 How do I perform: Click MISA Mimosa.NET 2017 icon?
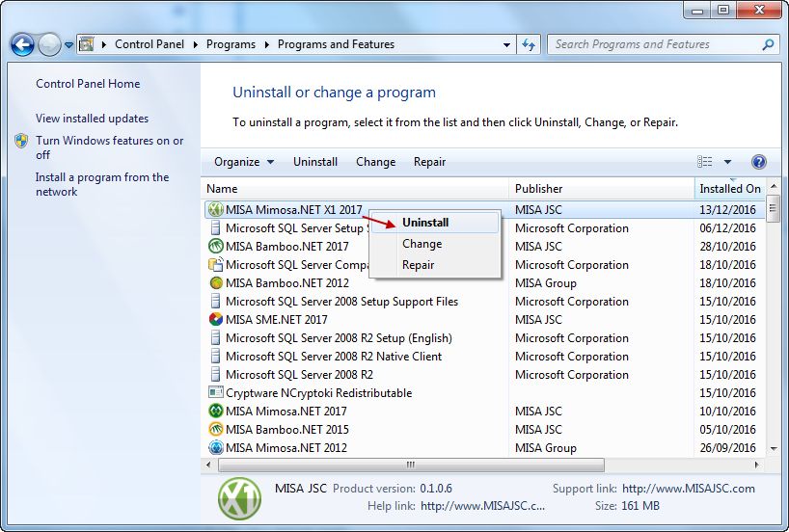click(x=216, y=411)
